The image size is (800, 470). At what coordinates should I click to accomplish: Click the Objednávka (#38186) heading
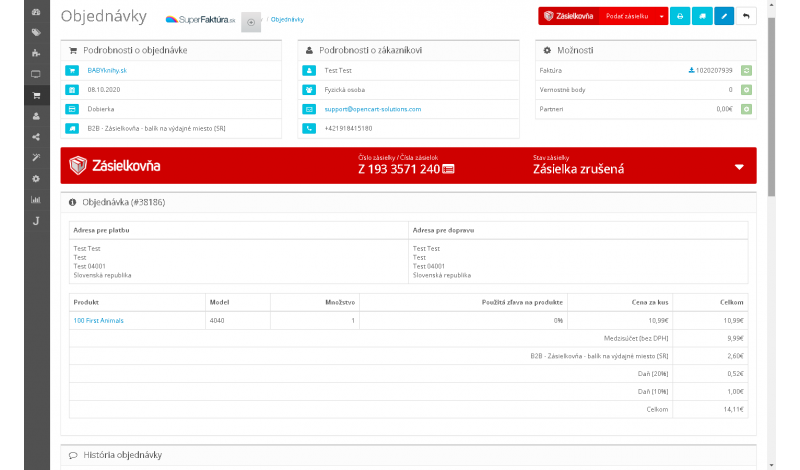click(x=123, y=202)
